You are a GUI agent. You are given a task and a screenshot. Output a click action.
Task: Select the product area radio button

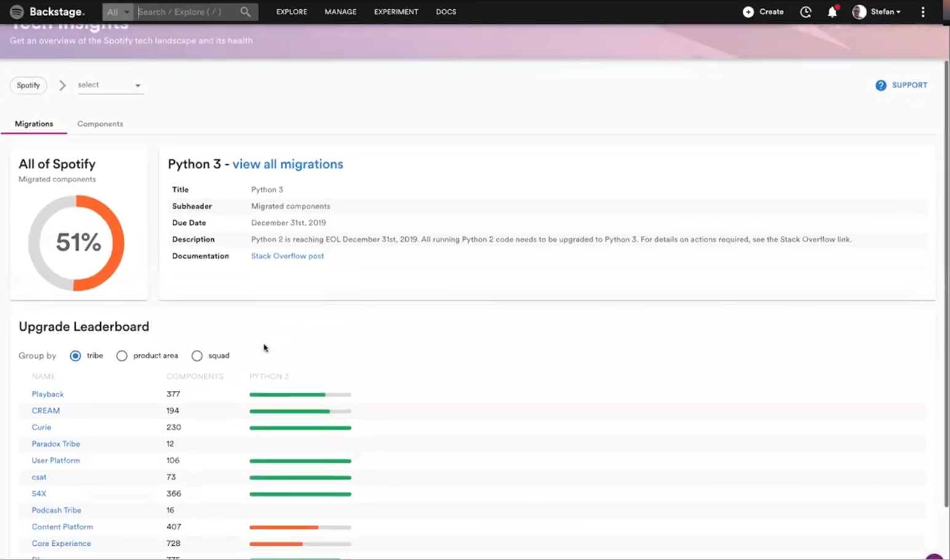pos(122,356)
